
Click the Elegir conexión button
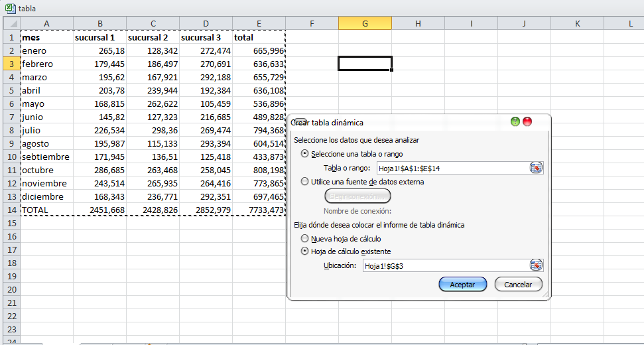tap(357, 196)
